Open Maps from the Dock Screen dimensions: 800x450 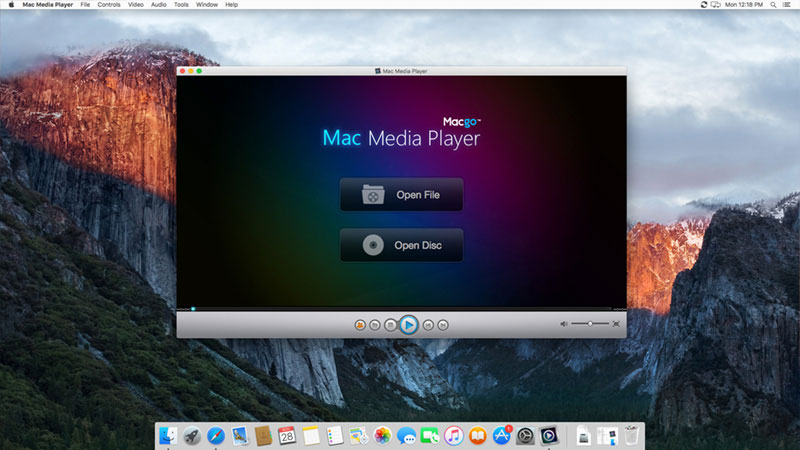pyautogui.click(x=358, y=436)
